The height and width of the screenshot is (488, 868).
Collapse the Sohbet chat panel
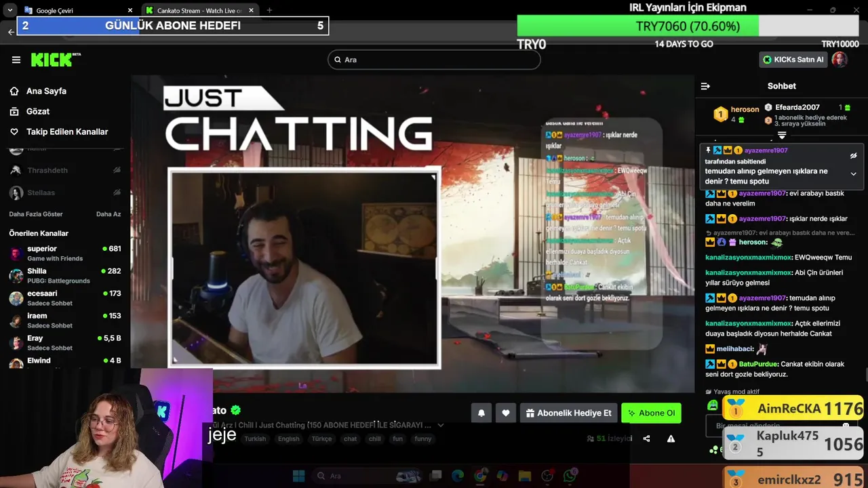point(705,86)
